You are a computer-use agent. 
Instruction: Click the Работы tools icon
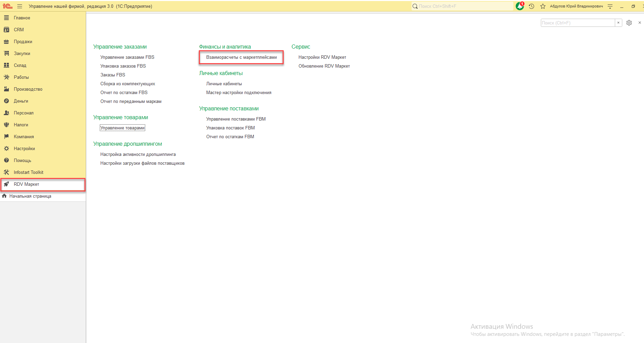6,77
